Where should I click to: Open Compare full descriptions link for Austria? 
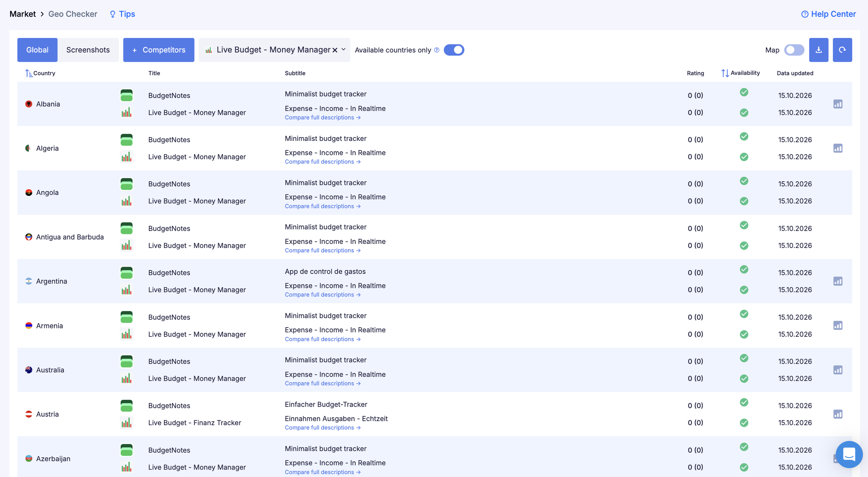[x=322, y=428]
